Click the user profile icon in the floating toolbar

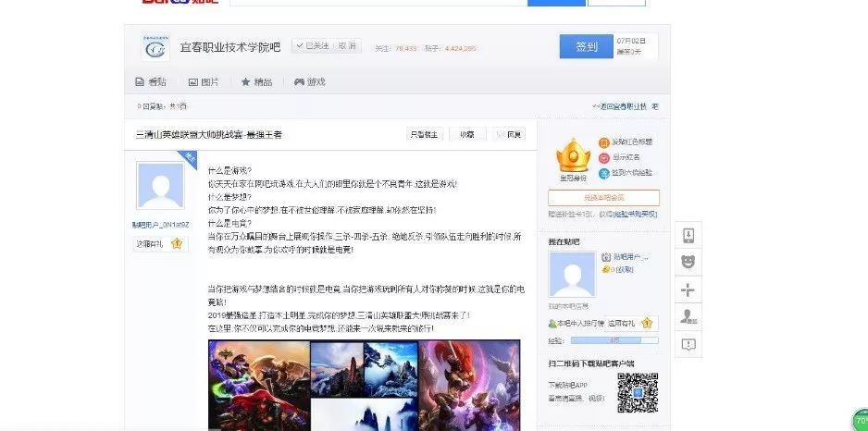[x=688, y=317]
